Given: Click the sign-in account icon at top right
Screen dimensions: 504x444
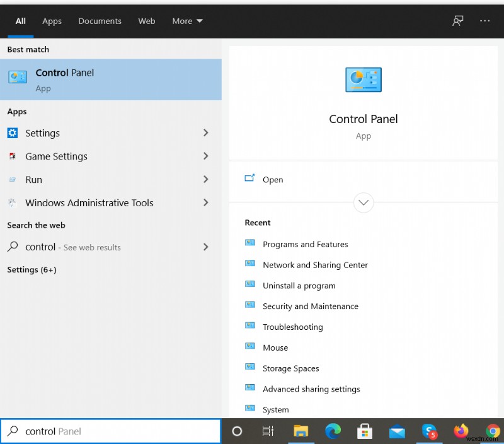Looking at the screenshot, I should click(458, 21).
